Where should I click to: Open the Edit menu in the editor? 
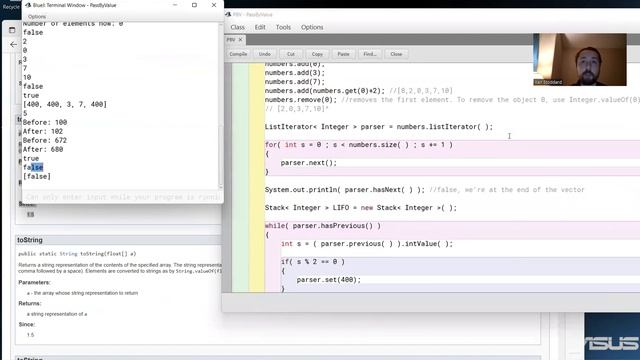260,27
